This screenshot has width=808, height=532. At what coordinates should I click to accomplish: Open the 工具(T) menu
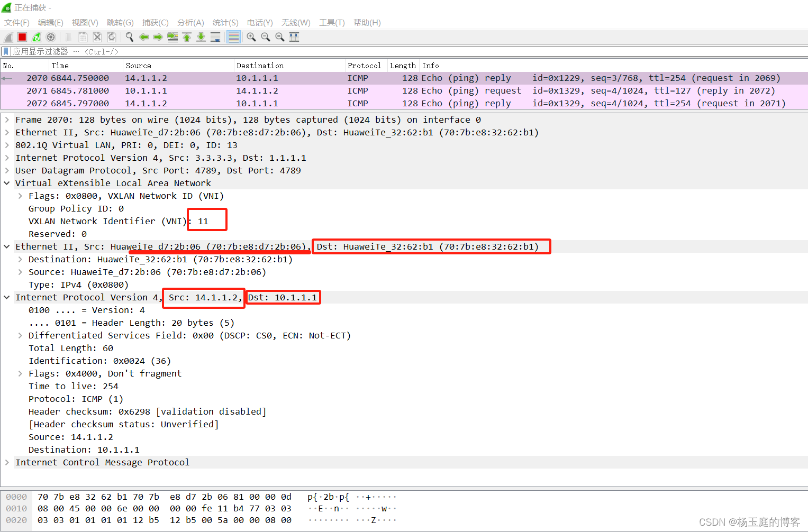coord(332,22)
